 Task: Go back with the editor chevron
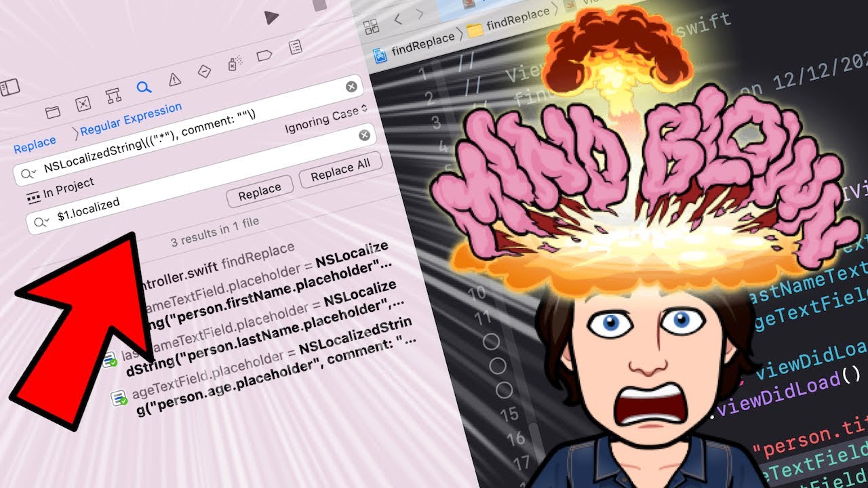[x=398, y=20]
